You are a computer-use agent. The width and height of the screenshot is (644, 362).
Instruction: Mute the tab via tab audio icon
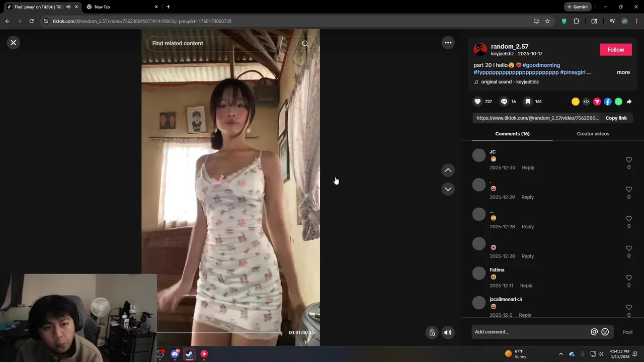click(x=68, y=7)
